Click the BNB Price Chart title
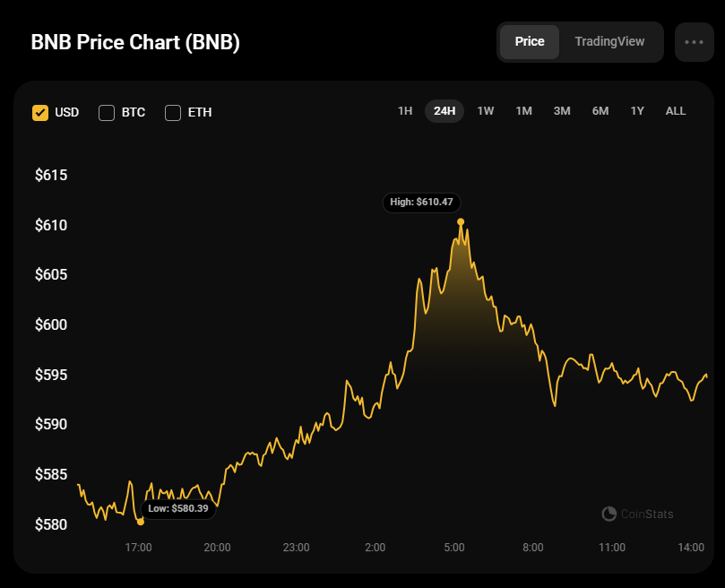The width and height of the screenshot is (725, 588). 135,42
